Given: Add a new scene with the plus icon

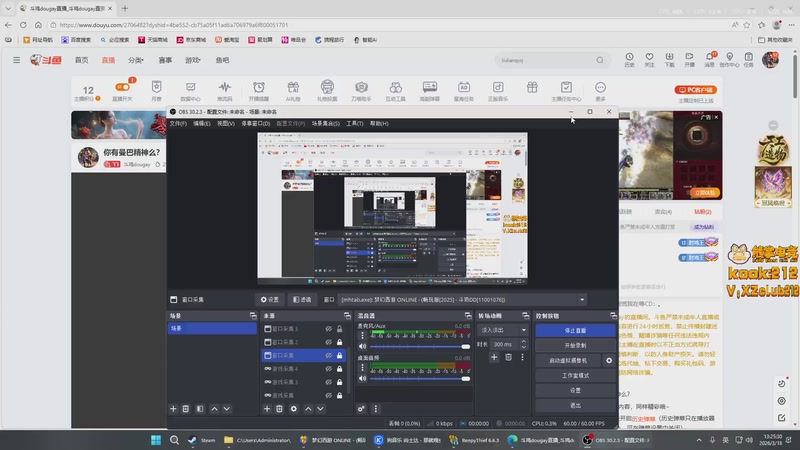Looking at the screenshot, I should click(x=173, y=409).
